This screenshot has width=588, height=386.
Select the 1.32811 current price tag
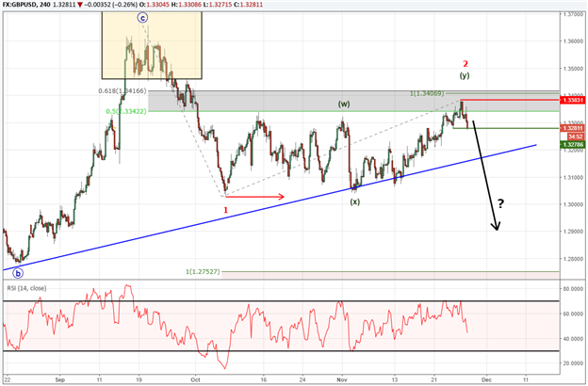click(x=572, y=128)
